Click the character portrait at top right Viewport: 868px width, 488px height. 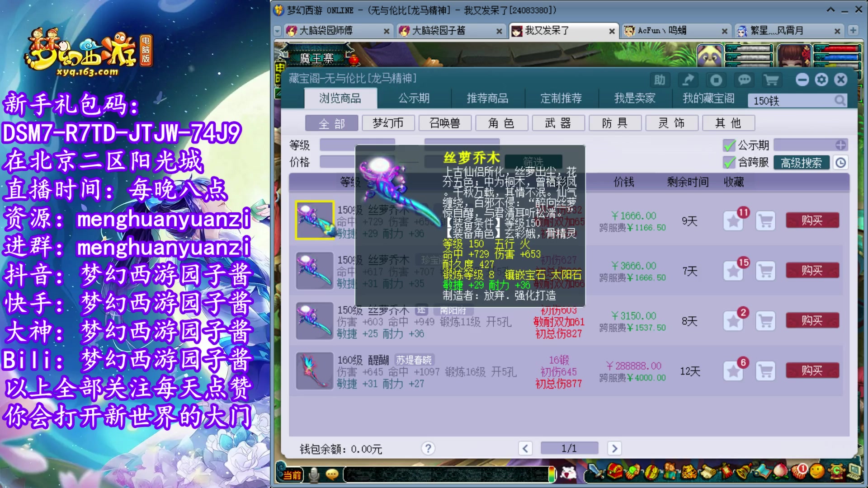pyautogui.click(x=794, y=56)
